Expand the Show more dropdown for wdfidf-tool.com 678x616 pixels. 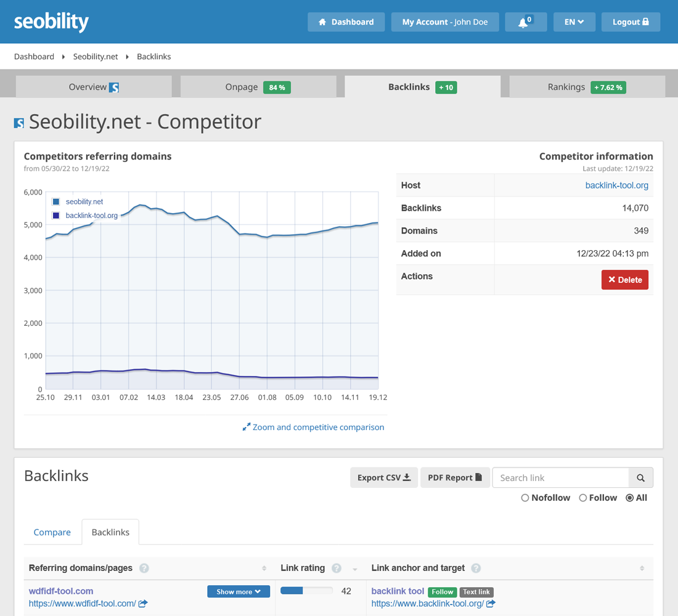coord(239,591)
